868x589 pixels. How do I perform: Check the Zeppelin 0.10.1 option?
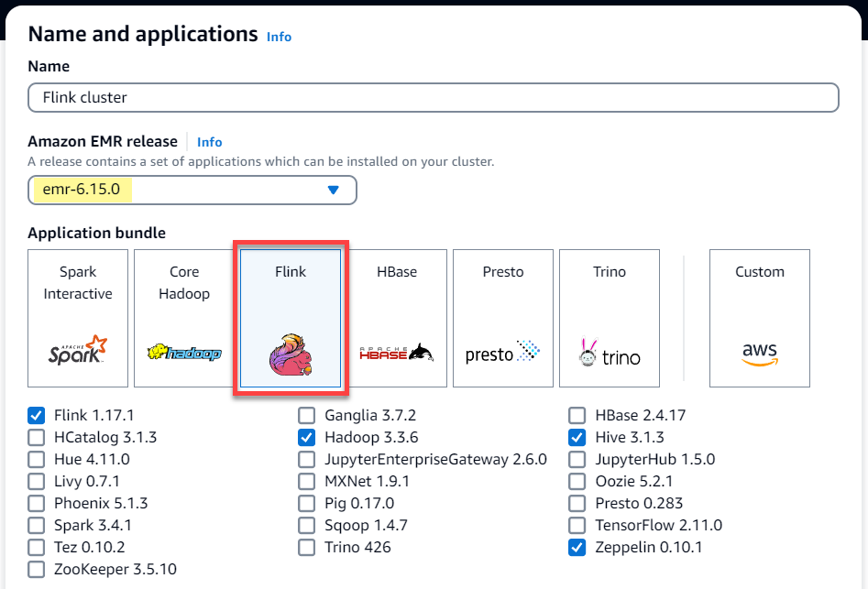coord(577,547)
